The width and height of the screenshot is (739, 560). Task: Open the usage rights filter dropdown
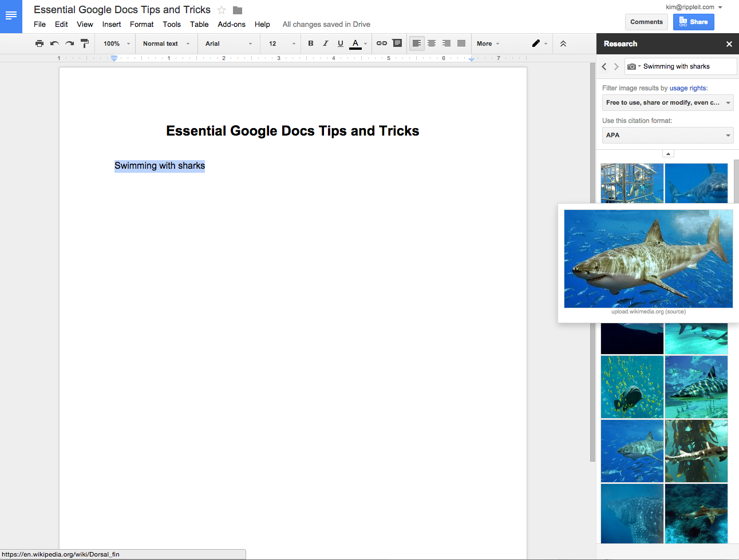click(667, 102)
